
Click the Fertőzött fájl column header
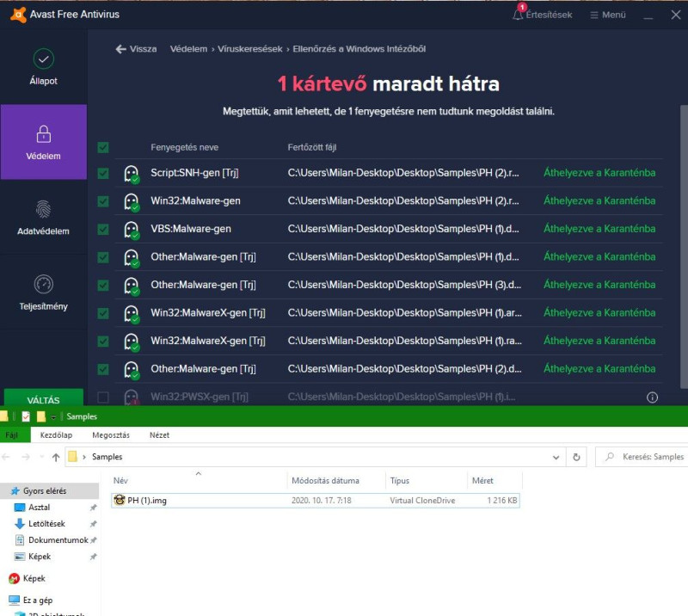pyautogui.click(x=312, y=147)
